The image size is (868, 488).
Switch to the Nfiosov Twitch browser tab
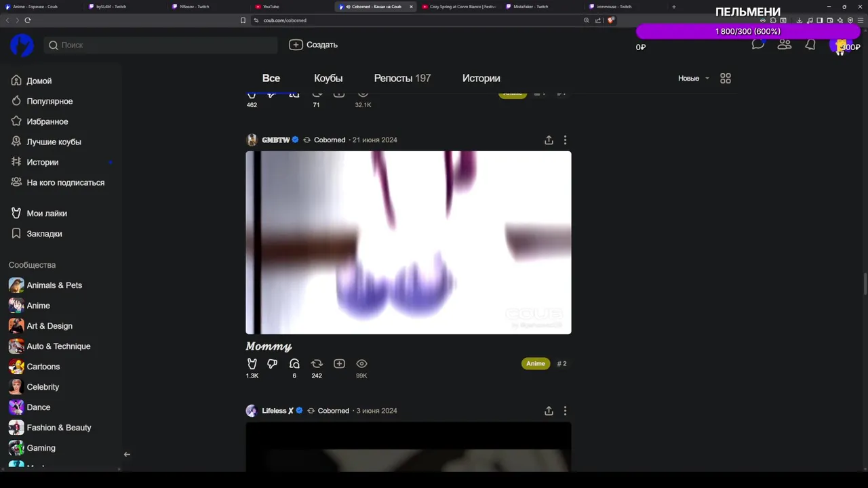point(209,7)
